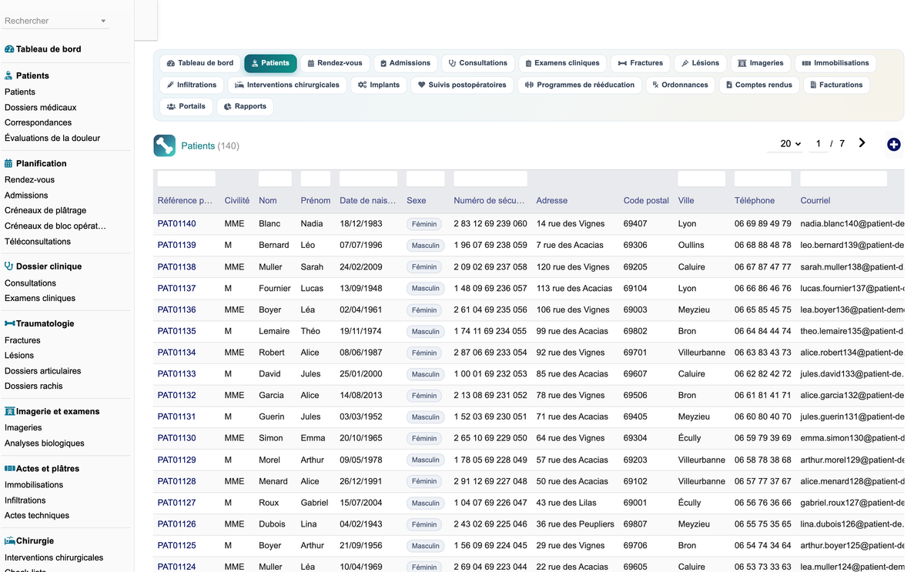
Task: Open Créneaux de plâtrage in sidebar
Action: [45, 210]
